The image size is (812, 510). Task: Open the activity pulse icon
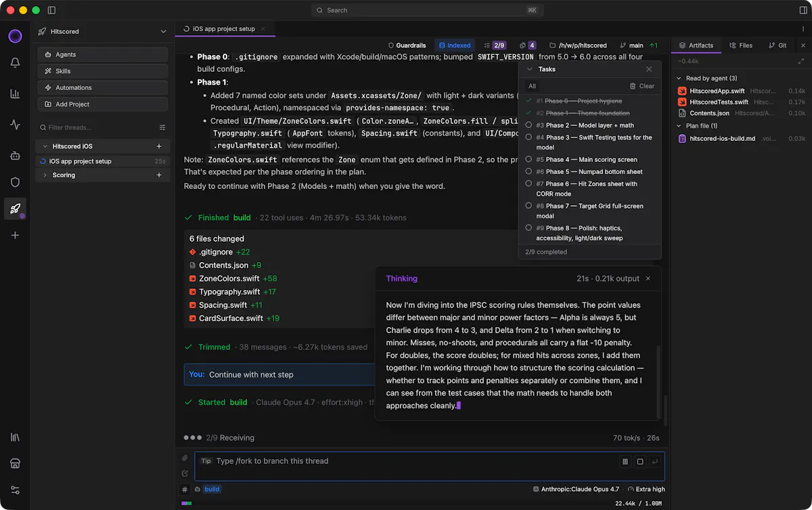click(x=15, y=125)
